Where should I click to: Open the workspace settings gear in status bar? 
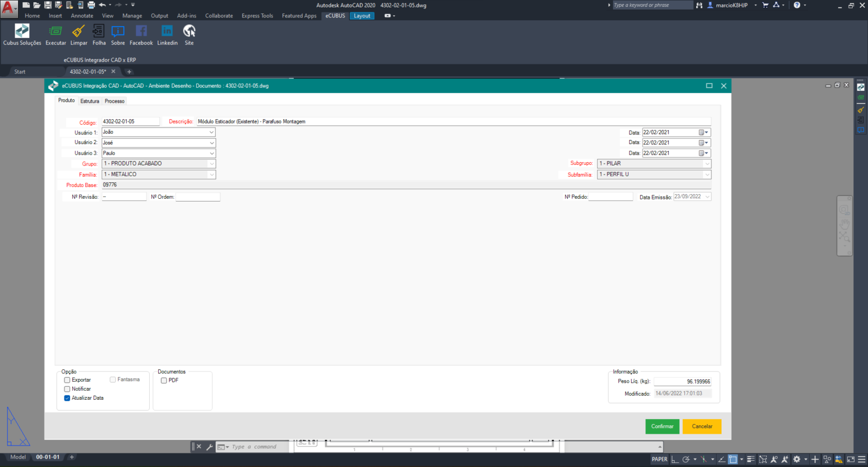[797, 459]
